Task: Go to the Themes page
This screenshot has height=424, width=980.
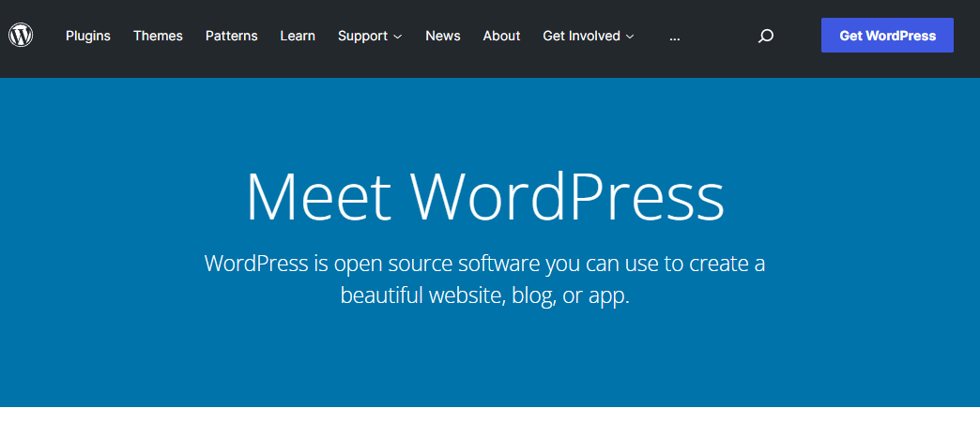Action: 158,37
